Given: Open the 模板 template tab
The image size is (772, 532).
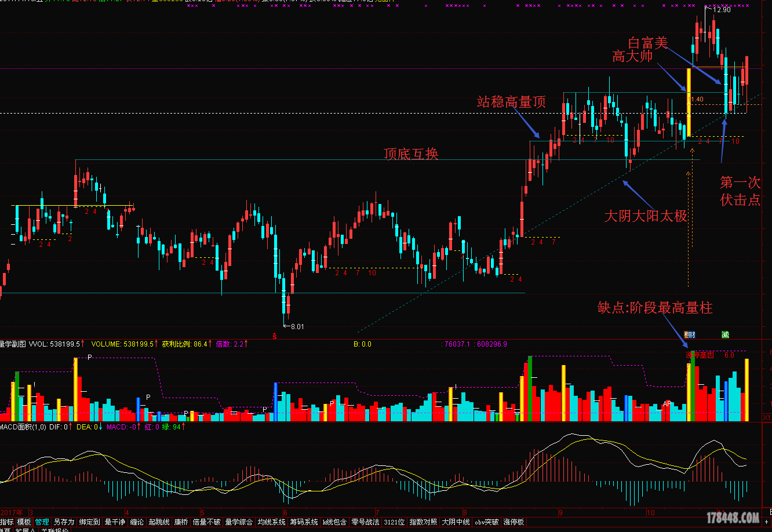Looking at the screenshot, I should point(24,522).
